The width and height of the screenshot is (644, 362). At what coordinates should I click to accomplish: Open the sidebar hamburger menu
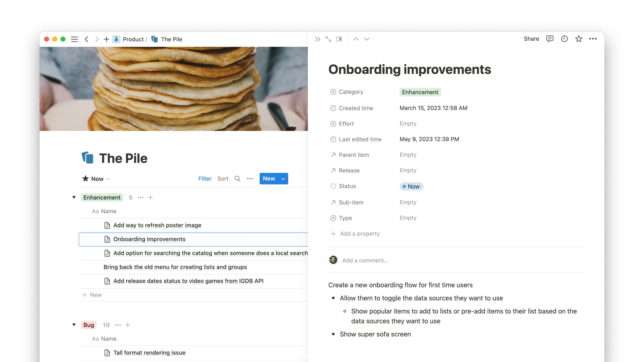74,39
